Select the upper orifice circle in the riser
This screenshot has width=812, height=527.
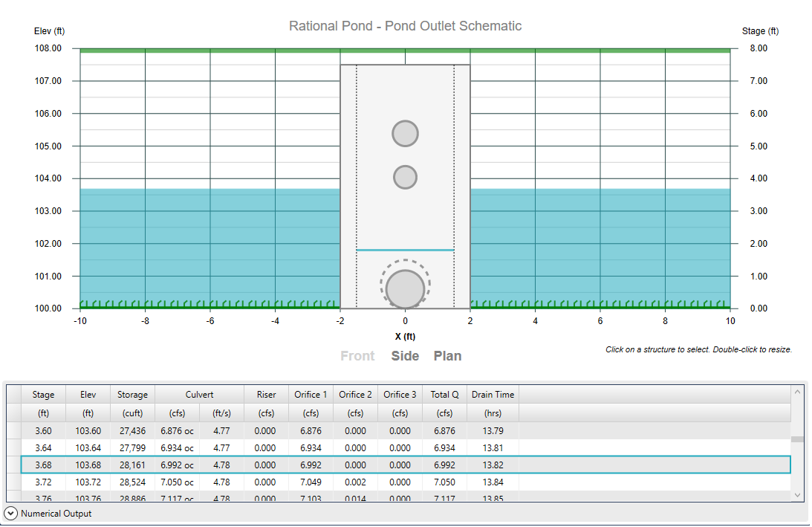[x=405, y=133]
